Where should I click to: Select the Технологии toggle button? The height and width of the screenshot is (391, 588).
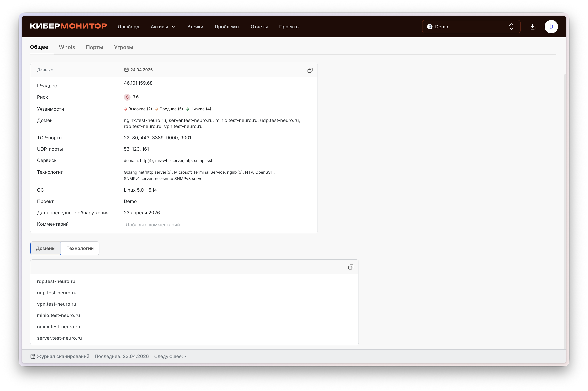(x=80, y=248)
